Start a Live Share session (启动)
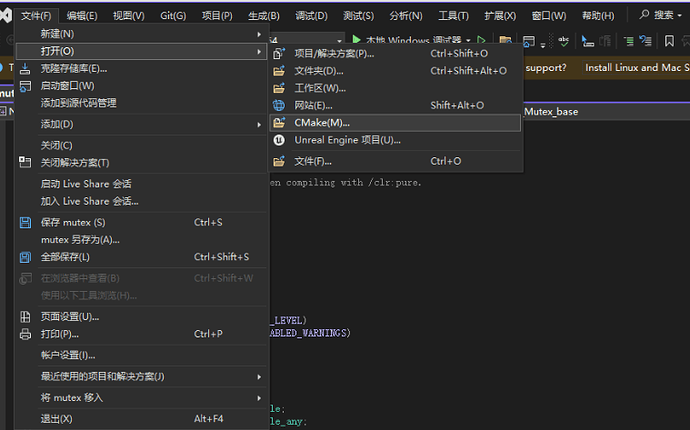The height and width of the screenshot is (430, 690). tap(86, 184)
